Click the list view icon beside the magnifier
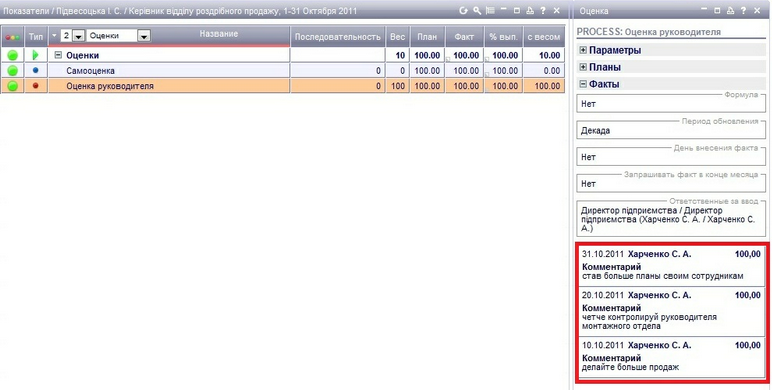772x390 pixels. point(490,10)
